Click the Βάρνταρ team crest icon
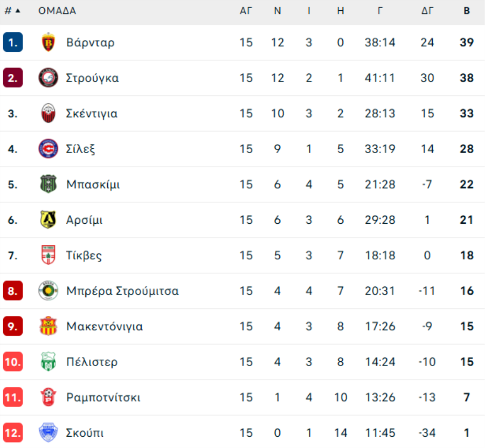Viewport: 485px width, 448px height. tap(48, 42)
